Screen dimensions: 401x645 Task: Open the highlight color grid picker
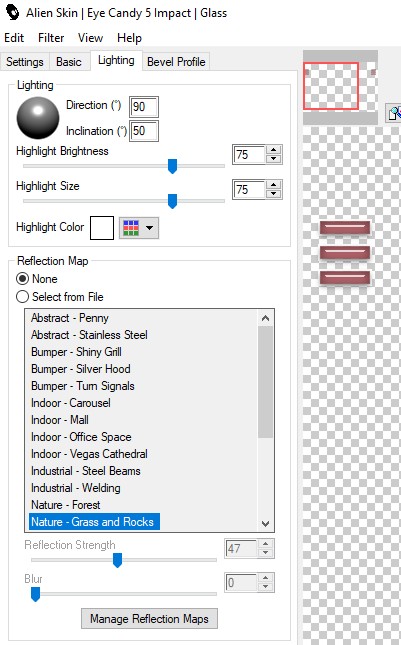131,227
